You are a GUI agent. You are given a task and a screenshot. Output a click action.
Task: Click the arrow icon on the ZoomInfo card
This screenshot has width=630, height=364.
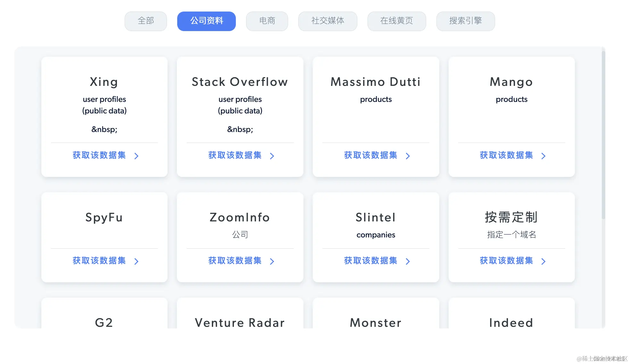(x=272, y=261)
